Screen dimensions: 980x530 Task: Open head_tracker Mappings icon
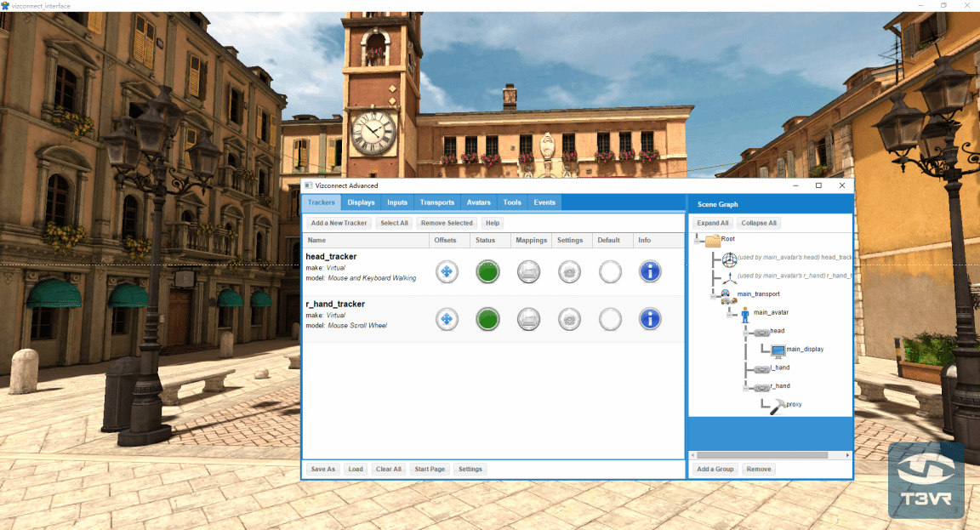point(528,272)
